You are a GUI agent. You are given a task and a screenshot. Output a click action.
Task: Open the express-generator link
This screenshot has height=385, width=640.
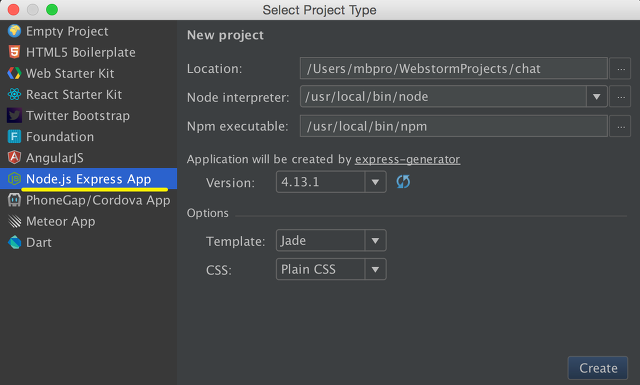tap(407, 159)
